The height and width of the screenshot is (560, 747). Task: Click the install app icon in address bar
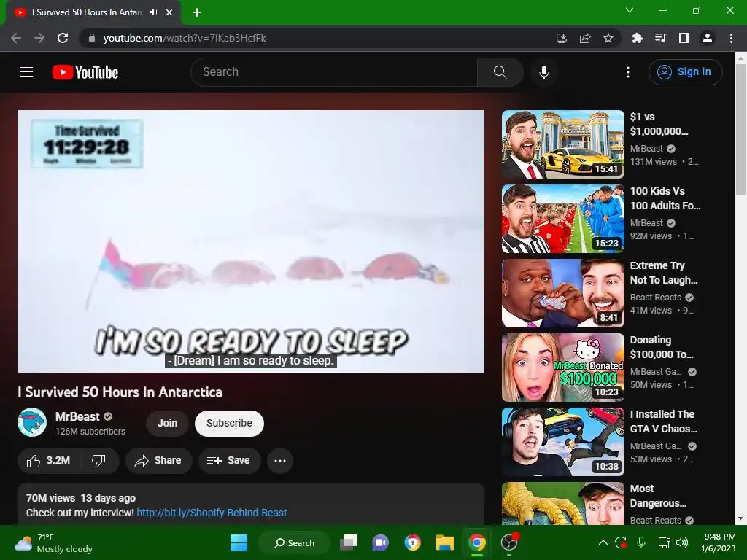[x=562, y=38]
